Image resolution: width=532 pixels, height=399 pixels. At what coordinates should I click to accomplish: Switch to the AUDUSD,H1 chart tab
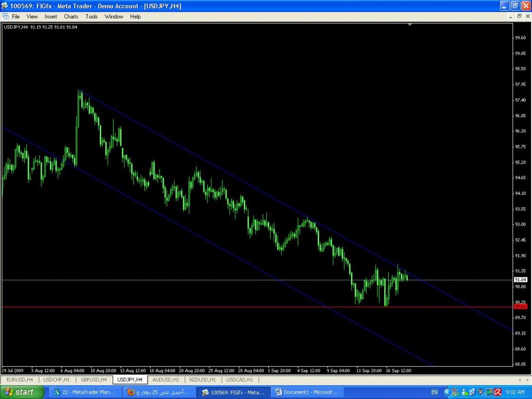pyautogui.click(x=166, y=380)
